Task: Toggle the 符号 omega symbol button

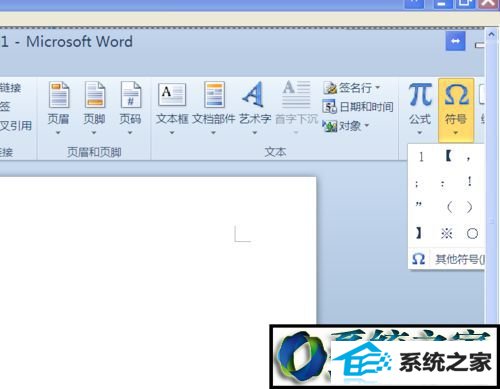Action: pos(456,110)
